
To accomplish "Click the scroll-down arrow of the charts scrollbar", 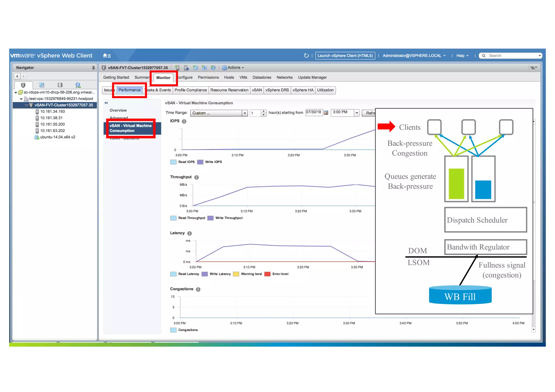I will 534,330.
